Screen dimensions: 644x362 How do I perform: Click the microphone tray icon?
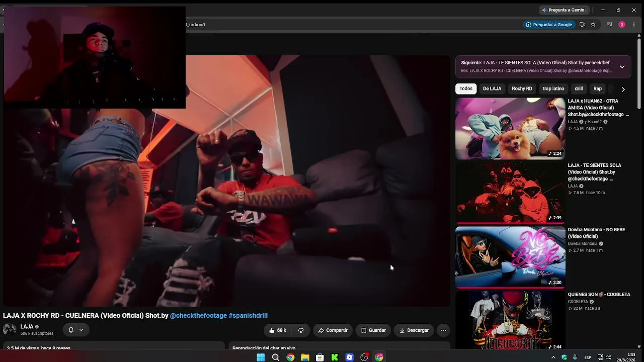click(575, 357)
